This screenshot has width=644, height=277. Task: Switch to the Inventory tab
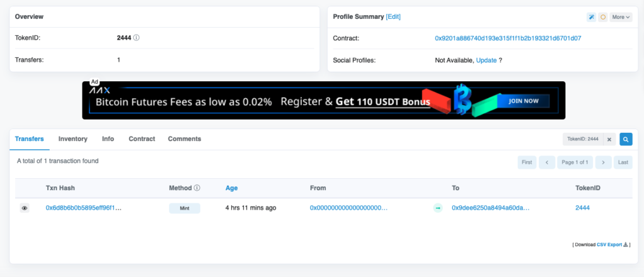[x=73, y=139]
